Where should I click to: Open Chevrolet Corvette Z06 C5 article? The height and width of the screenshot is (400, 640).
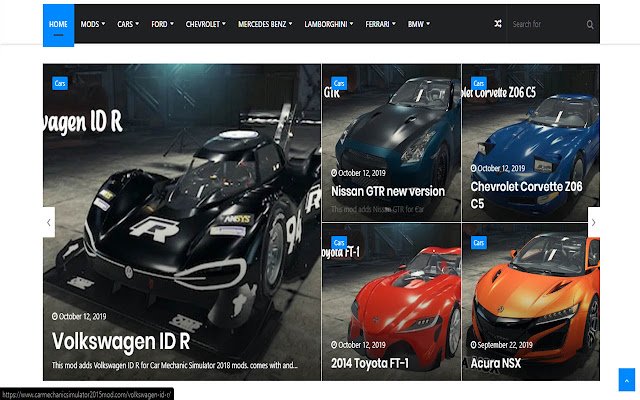(x=527, y=195)
